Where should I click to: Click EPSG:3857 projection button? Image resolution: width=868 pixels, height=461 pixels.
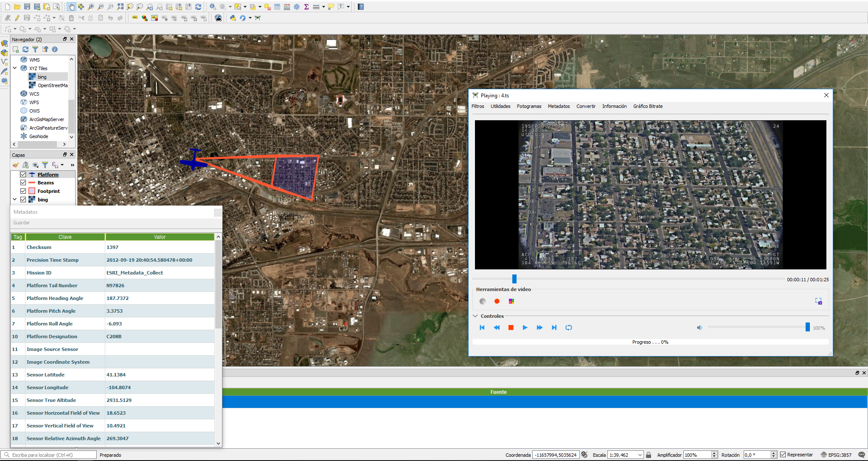(x=836, y=455)
